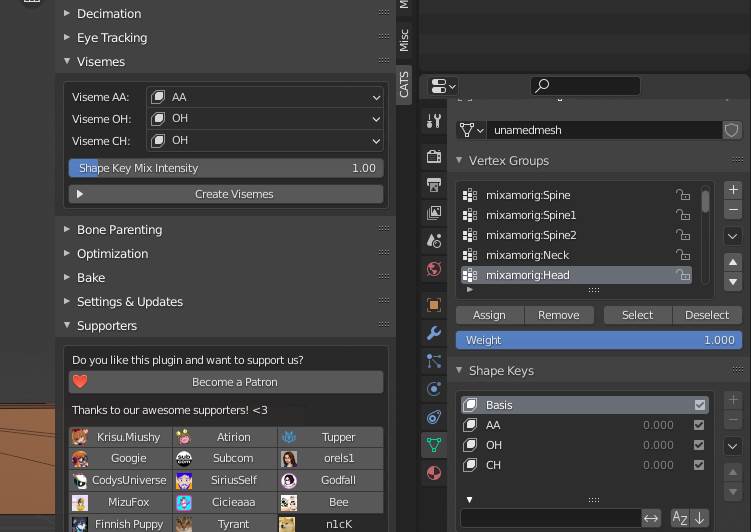This screenshot has width=751, height=532.
Task: Open the Render properties tab
Action: pos(433,156)
